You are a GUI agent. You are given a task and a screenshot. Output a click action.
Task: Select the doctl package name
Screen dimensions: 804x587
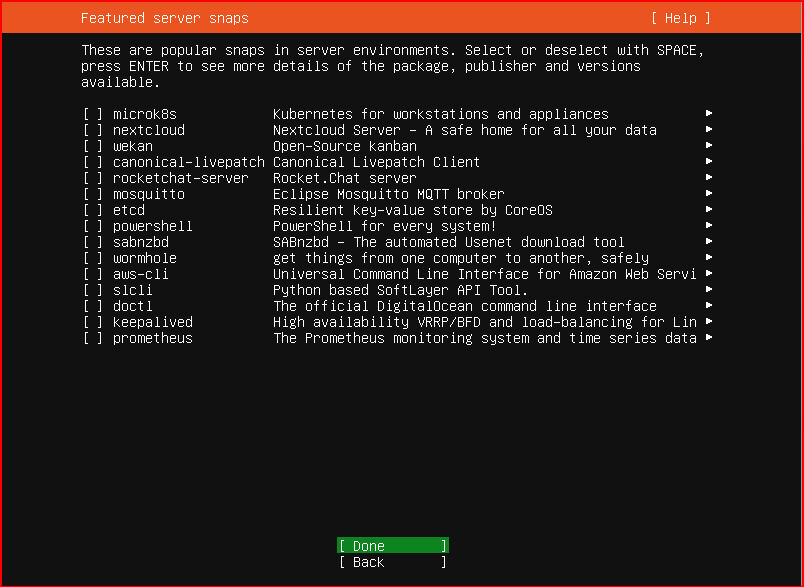coord(133,306)
